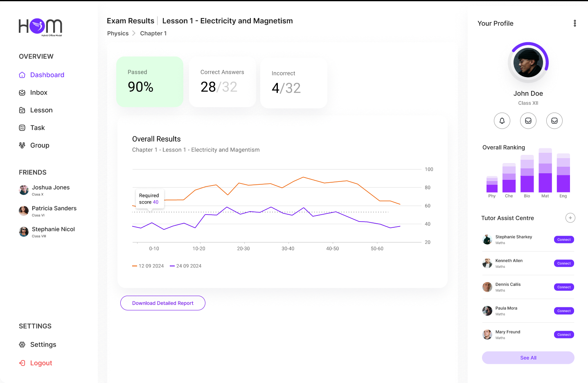Click Download Detailed Report
Viewport: 588px width, 383px height.
tap(162, 303)
